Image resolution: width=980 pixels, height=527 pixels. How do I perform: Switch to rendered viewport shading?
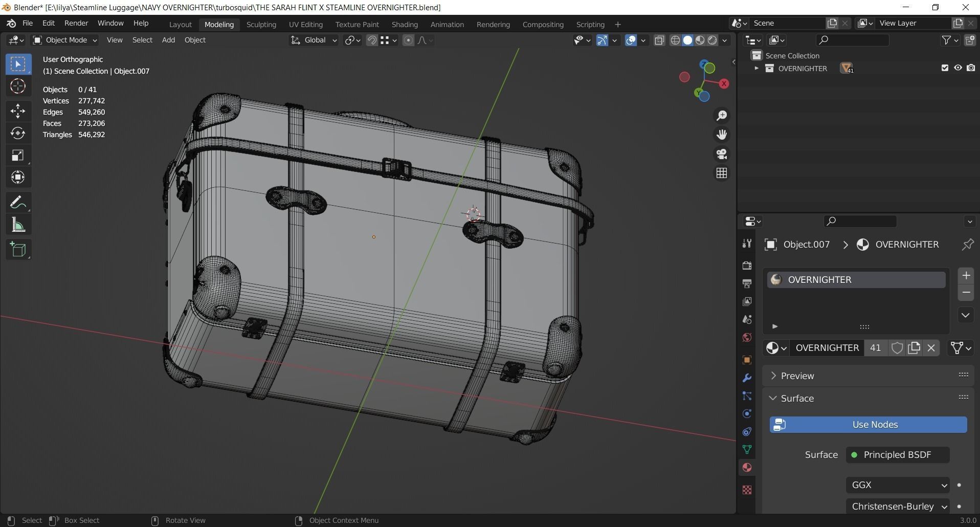click(x=712, y=40)
